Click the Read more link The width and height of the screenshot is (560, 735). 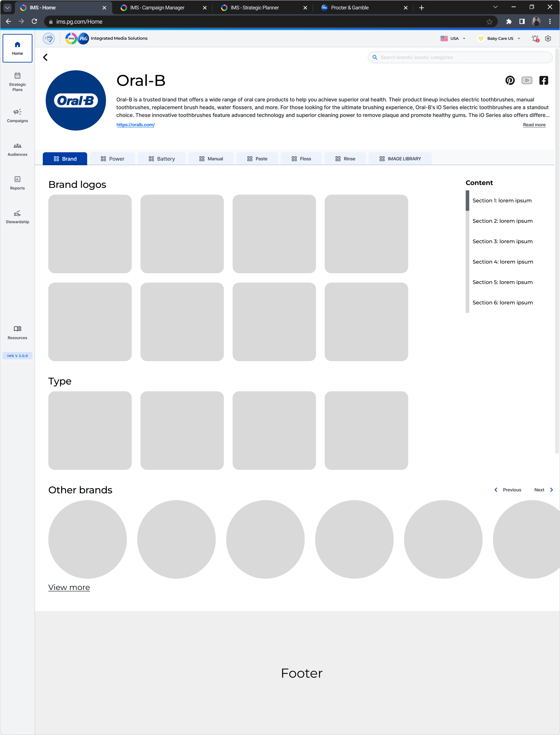534,125
